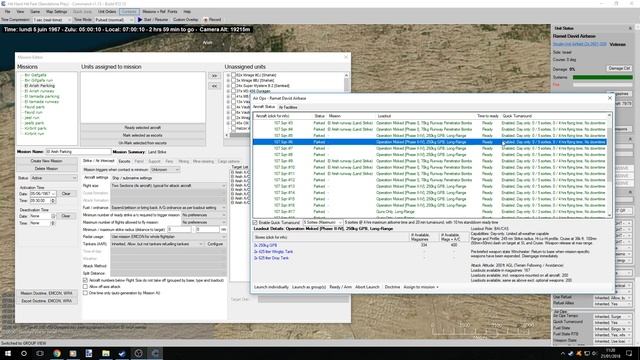Click the Mission Doctrine, EMCON, WRA button

coord(47,293)
